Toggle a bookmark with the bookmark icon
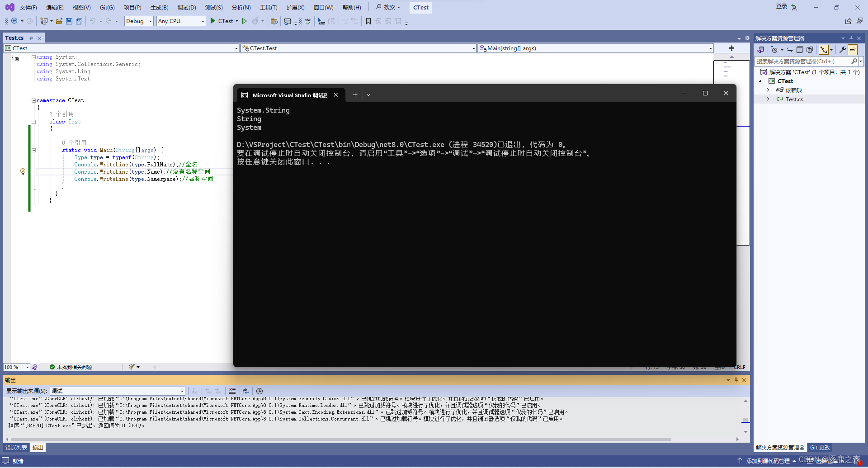The width and height of the screenshot is (868, 468). (x=368, y=21)
